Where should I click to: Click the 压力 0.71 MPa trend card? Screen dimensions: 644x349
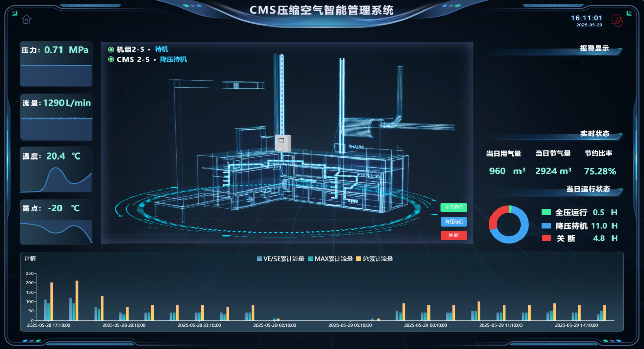click(x=56, y=64)
